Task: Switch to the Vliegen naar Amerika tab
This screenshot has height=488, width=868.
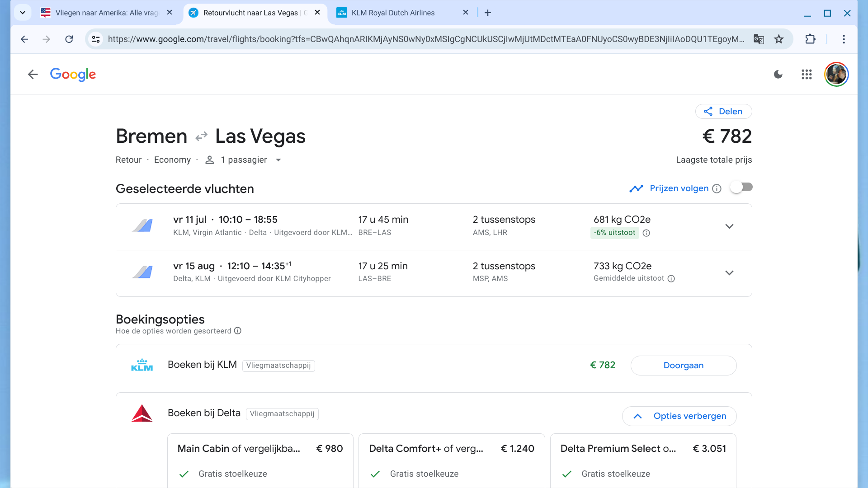Action: coord(106,13)
